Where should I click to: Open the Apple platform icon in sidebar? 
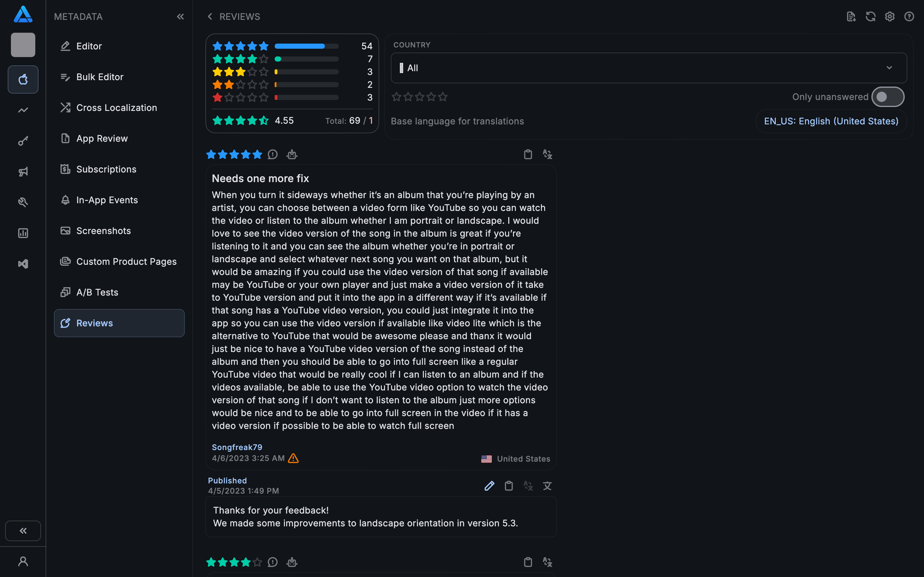click(x=23, y=79)
